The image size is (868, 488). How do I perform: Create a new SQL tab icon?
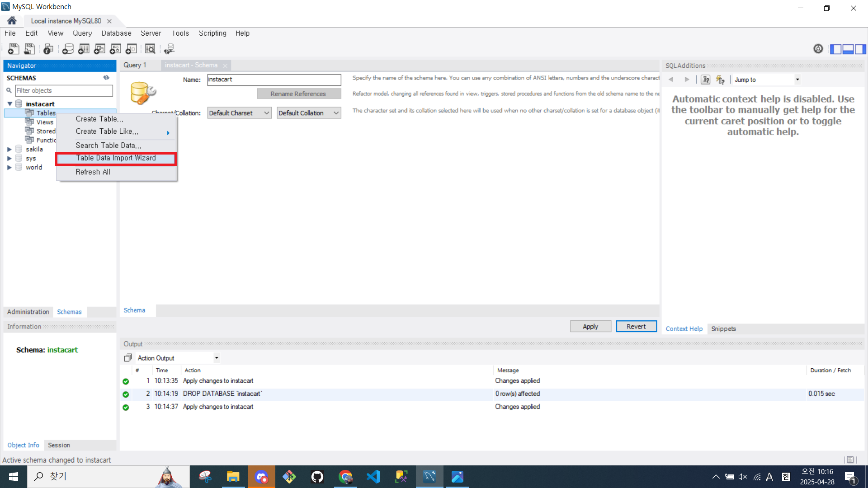pyautogui.click(x=13, y=49)
